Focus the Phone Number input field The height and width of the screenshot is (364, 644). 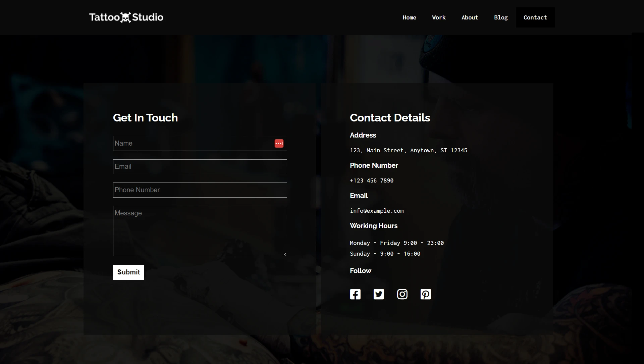pyautogui.click(x=200, y=190)
